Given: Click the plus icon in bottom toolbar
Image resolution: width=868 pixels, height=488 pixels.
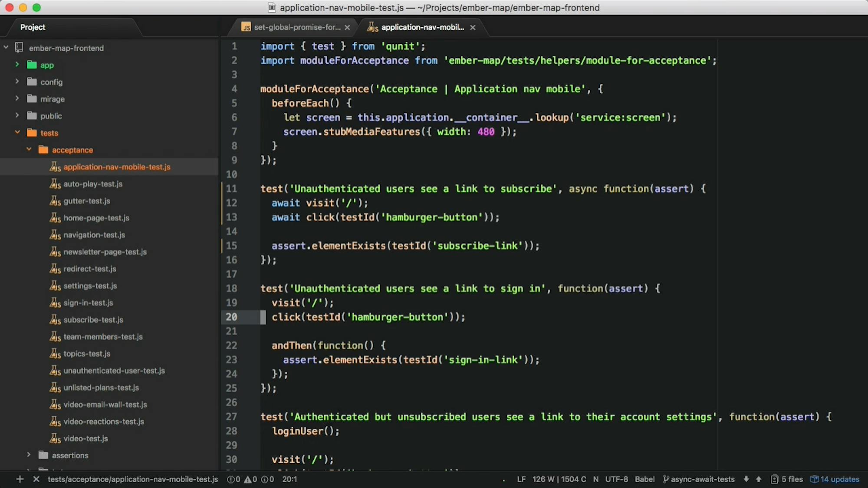Looking at the screenshot, I should click(x=20, y=479).
